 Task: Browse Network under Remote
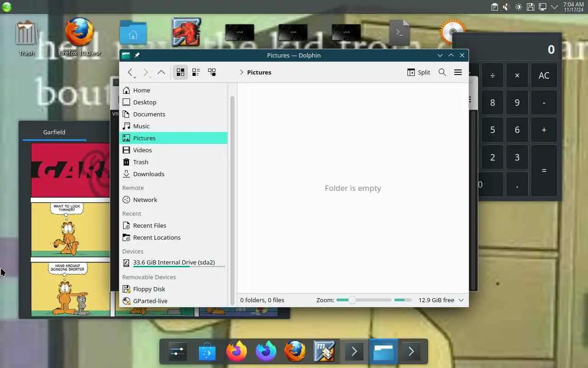(174, 200)
